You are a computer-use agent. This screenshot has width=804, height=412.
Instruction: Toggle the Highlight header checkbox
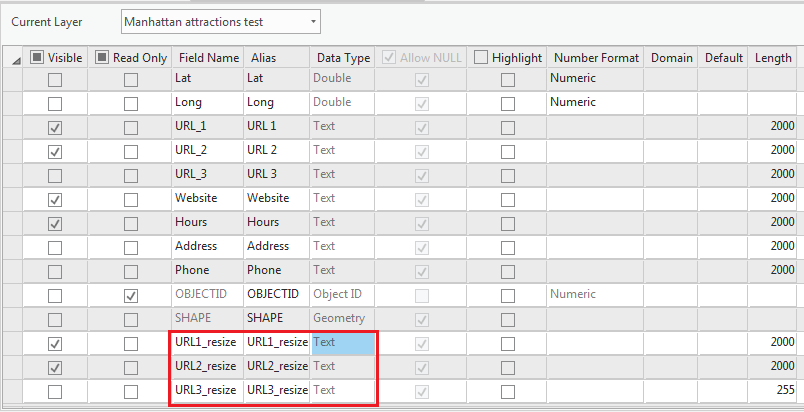[480, 57]
